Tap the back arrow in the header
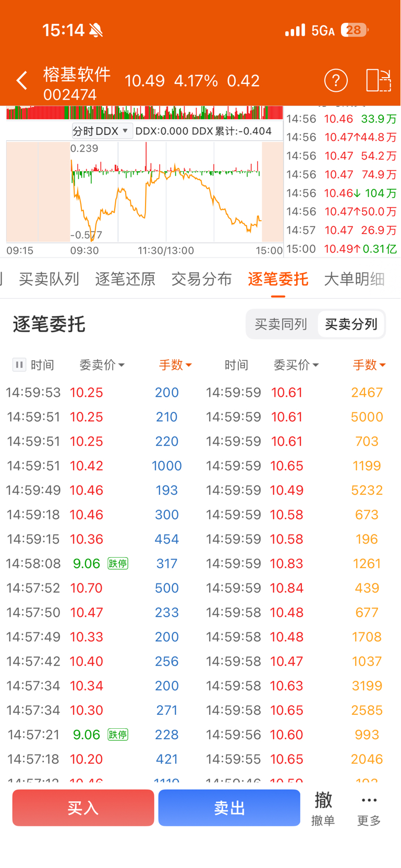Screen dimensions: 401x868 [21, 81]
